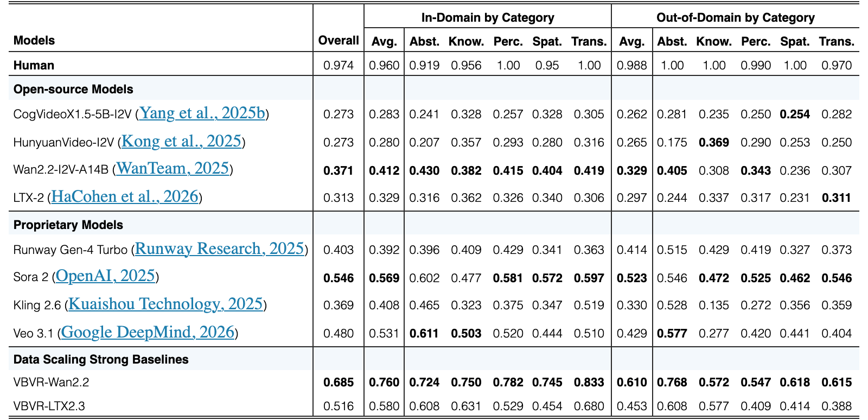Select the Veo 3.1 model name
868x420 pixels.
34,333
